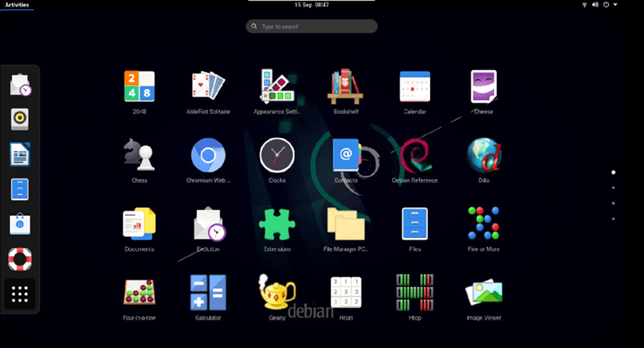Start the Five or More game
The height and width of the screenshot is (348, 644).
tap(483, 224)
